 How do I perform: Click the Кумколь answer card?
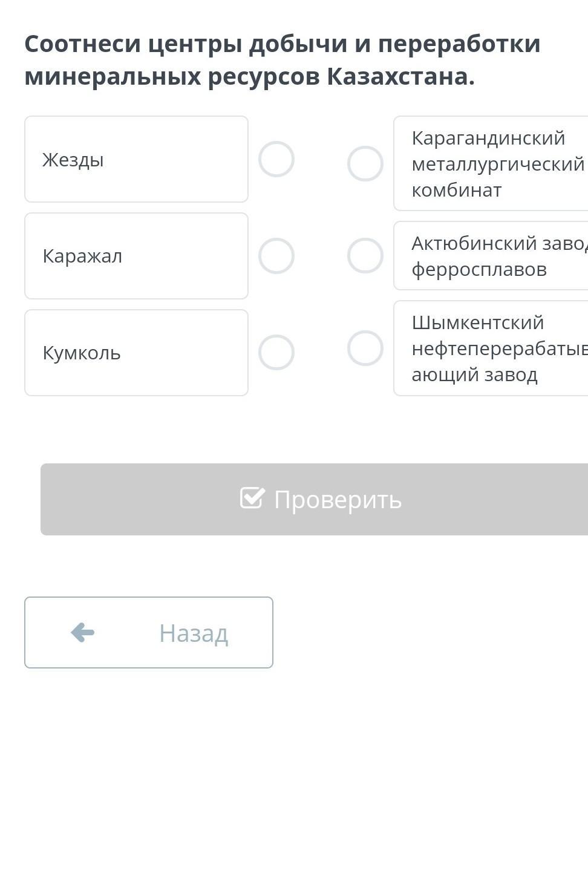point(136,353)
